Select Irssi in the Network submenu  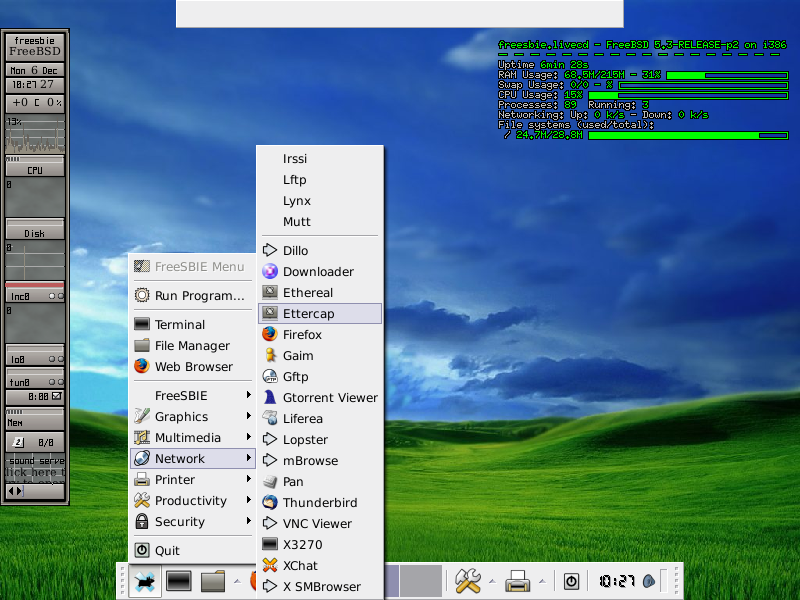(320, 159)
